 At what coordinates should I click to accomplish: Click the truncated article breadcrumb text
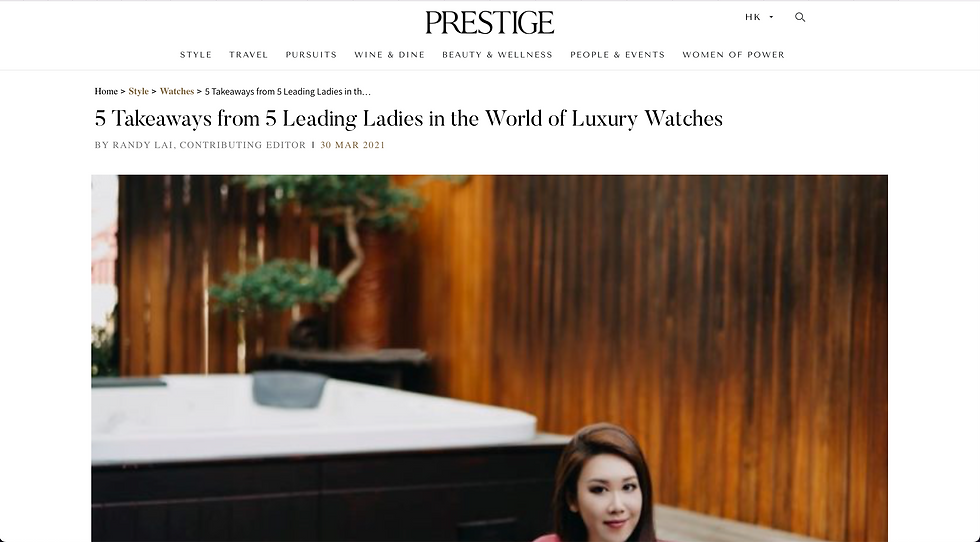[288, 91]
